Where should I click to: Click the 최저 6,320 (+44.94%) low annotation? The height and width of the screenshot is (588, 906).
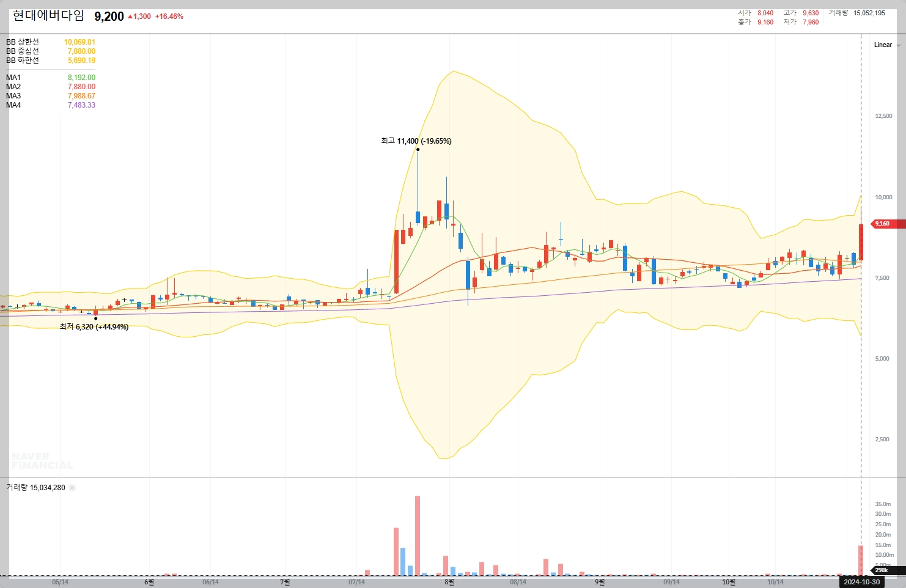click(x=94, y=327)
